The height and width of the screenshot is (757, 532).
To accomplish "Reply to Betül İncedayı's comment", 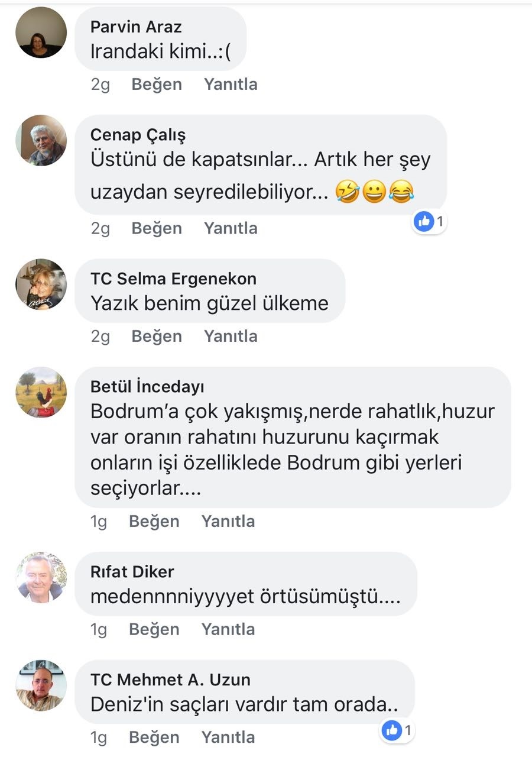I will click(x=228, y=521).
